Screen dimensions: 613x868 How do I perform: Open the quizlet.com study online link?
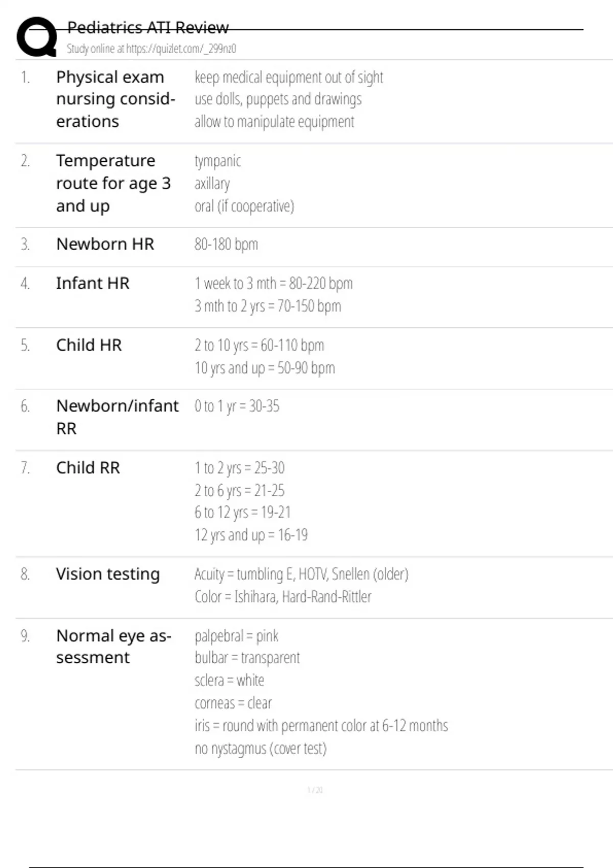[x=151, y=49]
